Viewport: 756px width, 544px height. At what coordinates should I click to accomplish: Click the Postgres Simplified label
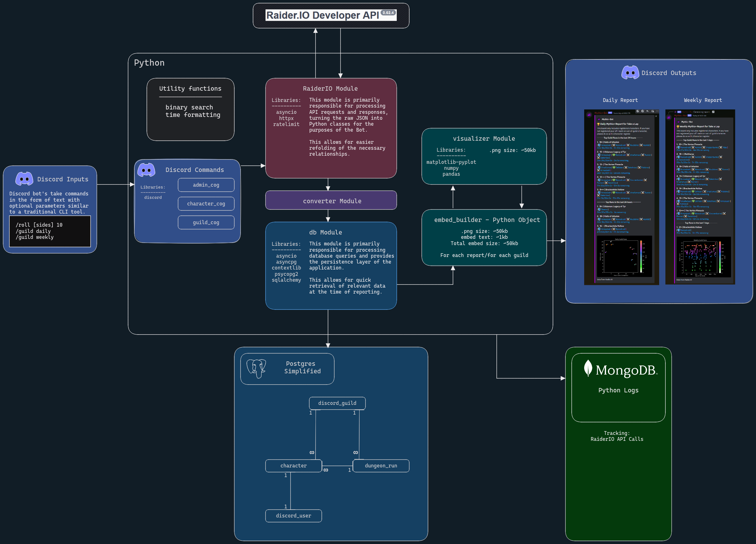pyautogui.click(x=302, y=367)
